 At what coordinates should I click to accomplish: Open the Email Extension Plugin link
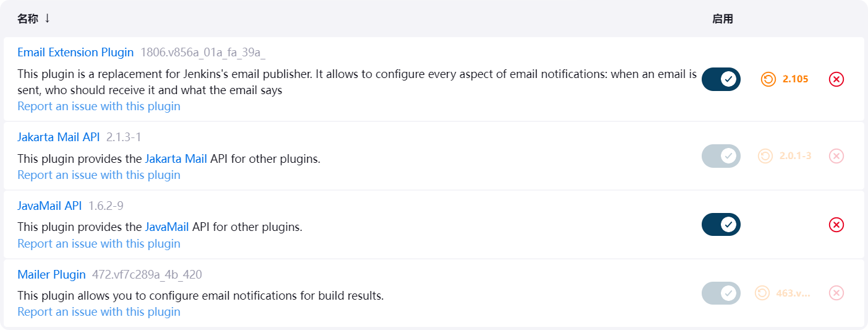75,52
